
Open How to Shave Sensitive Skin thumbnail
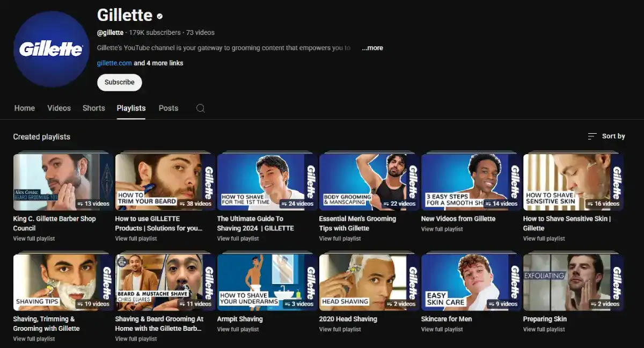(573, 182)
